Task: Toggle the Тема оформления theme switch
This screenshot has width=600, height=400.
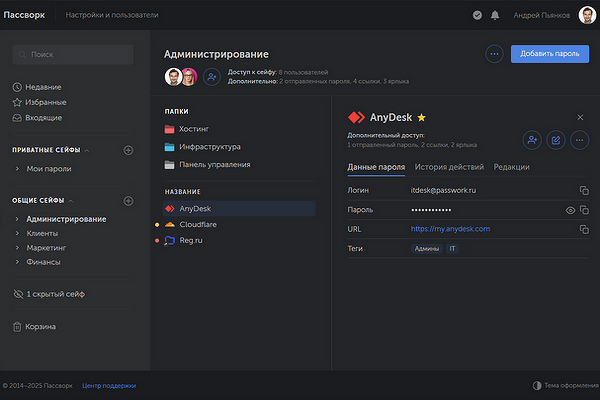Action: tap(537, 385)
